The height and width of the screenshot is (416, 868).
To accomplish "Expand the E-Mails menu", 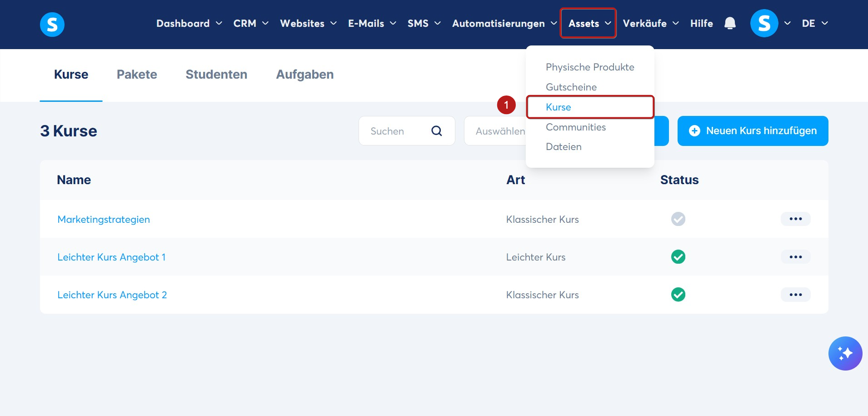I will point(372,23).
